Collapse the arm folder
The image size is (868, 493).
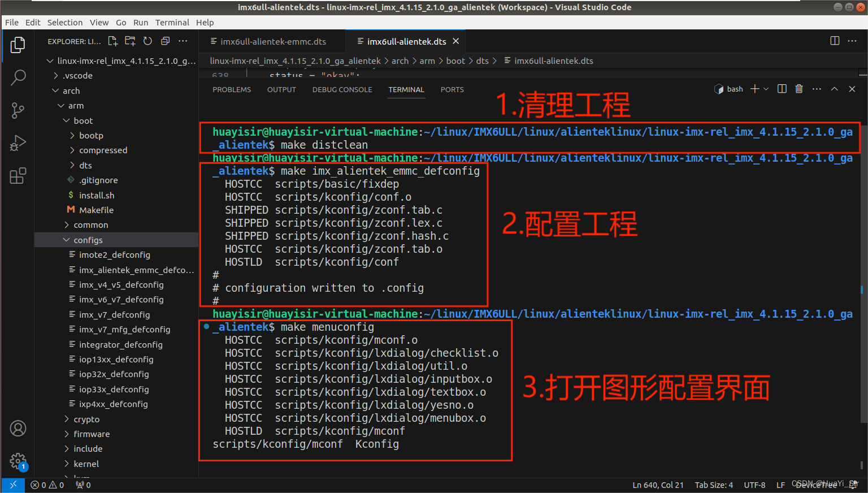pyautogui.click(x=116, y=106)
